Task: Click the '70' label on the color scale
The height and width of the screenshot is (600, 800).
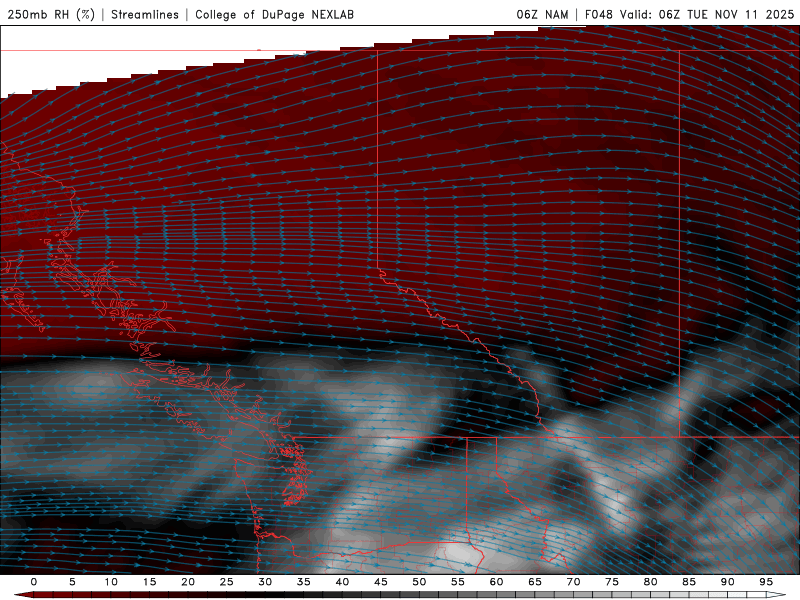Action: click(x=573, y=582)
